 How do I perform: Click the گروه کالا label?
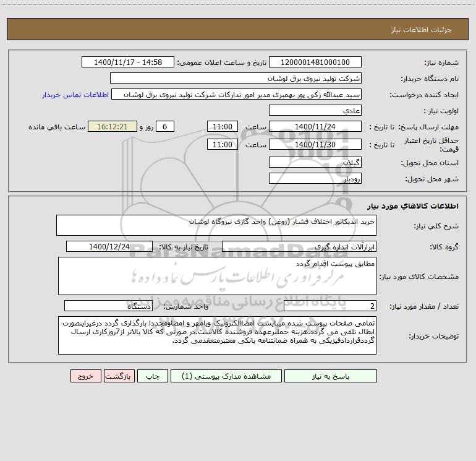pyautogui.click(x=444, y=247)
